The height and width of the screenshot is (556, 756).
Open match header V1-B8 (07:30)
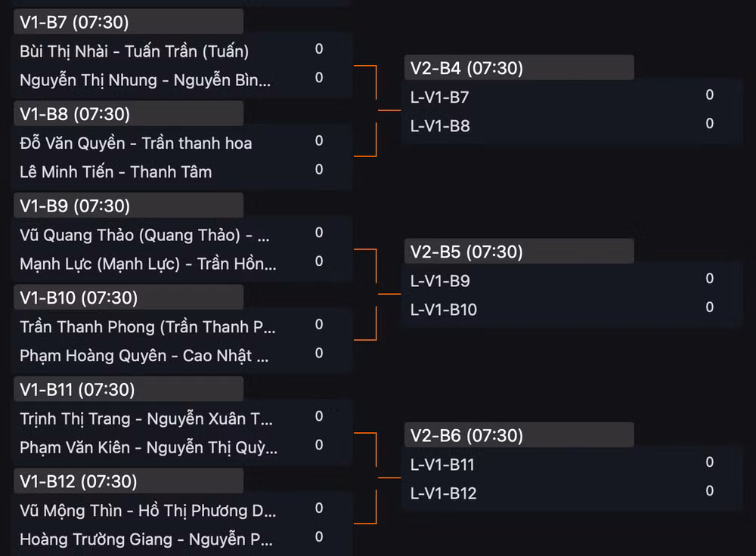tap(129, 114)
